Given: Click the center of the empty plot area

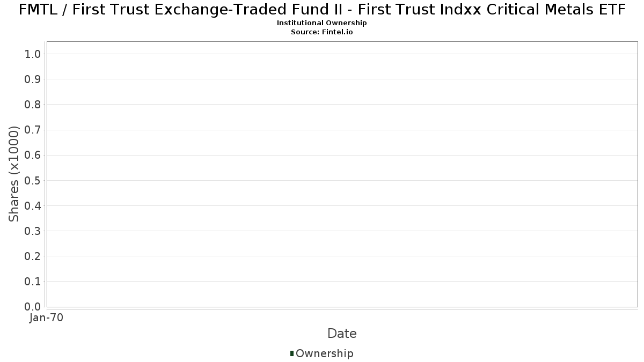Looking at the screenshot, I should [342, 174].
